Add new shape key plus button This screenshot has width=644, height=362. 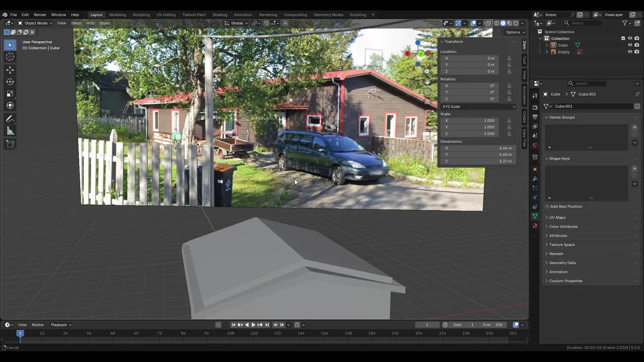click(x=634, y=168)
